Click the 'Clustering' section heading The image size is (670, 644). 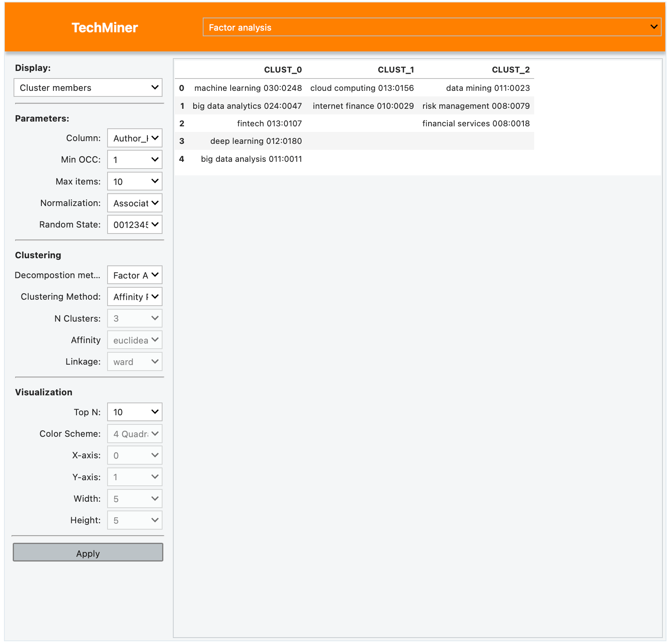click(x=38, y=255)
